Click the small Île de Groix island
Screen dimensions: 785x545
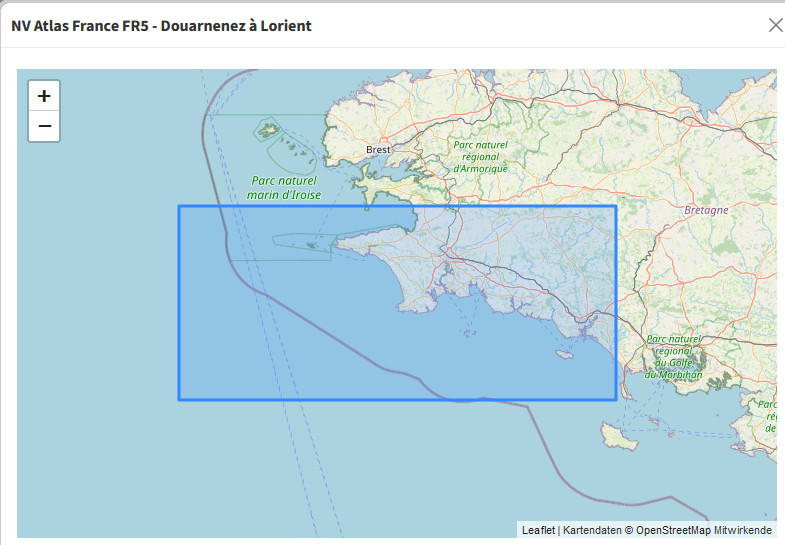[565, 354]
